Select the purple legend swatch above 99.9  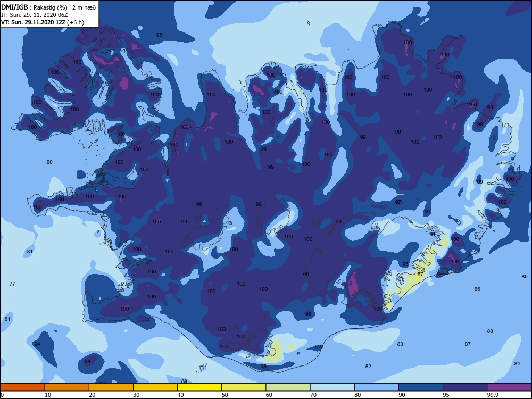[509, 387]
